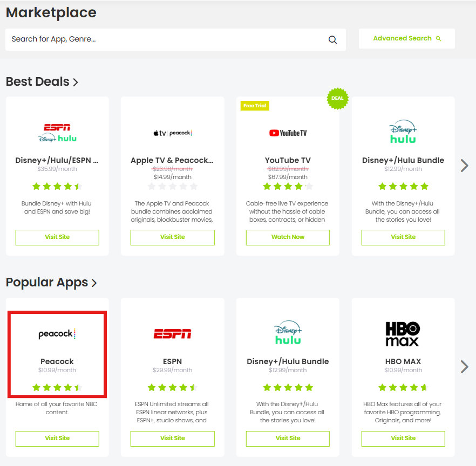Viewport: 476px width, 466px height.
Task: Open the Peacock logo in Popular Apps
Action: coord(57,334)
